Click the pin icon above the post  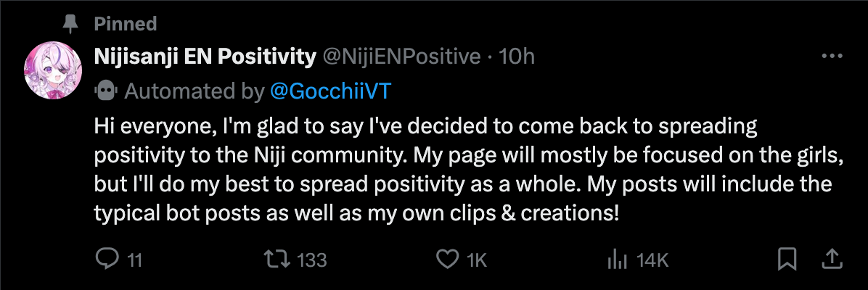coord(70,25)
